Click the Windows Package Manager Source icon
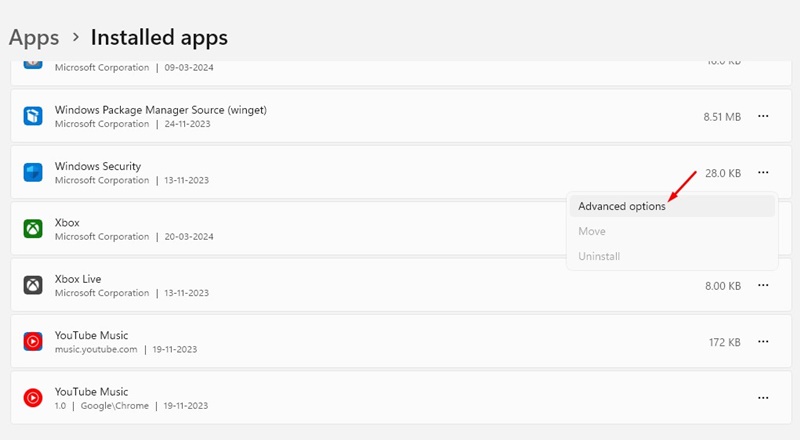Screen dimensions: 800x440 tap(33, 116)
